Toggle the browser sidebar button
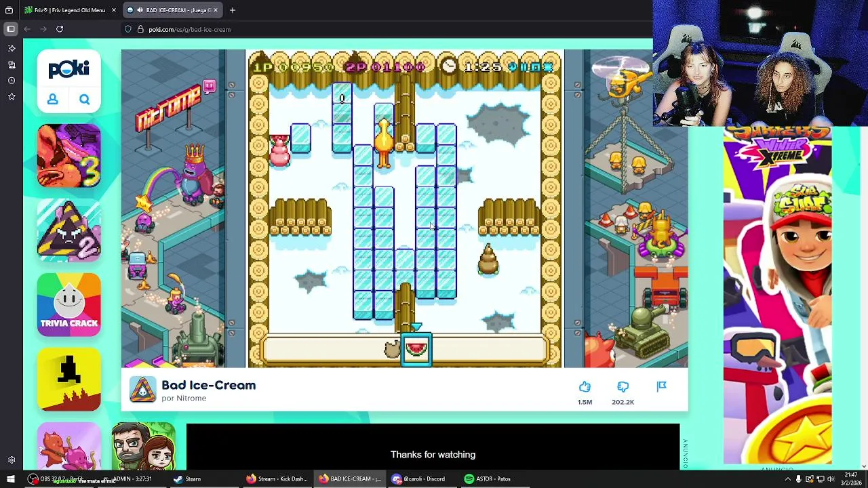This screenshot has height=488, width=868. [x=11, y=29]
